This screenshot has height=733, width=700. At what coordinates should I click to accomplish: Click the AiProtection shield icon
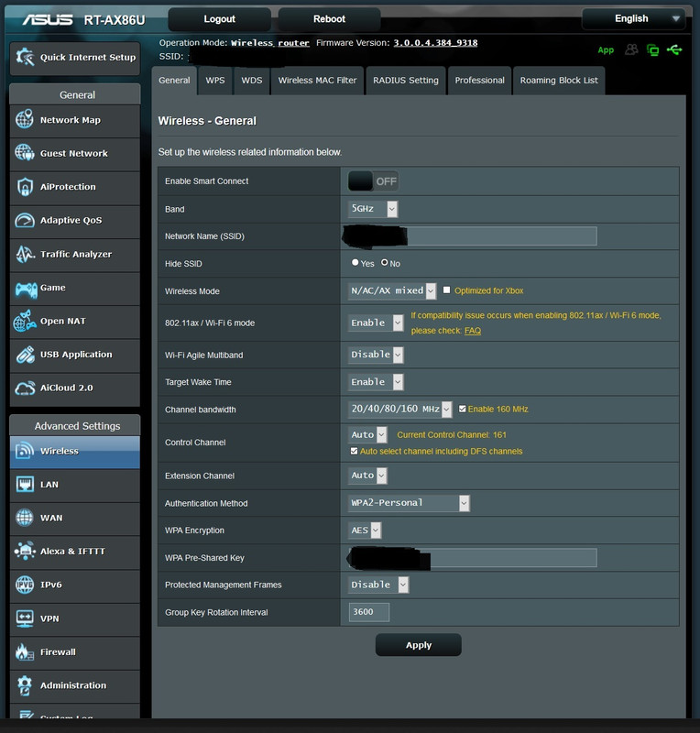point(25,187)
